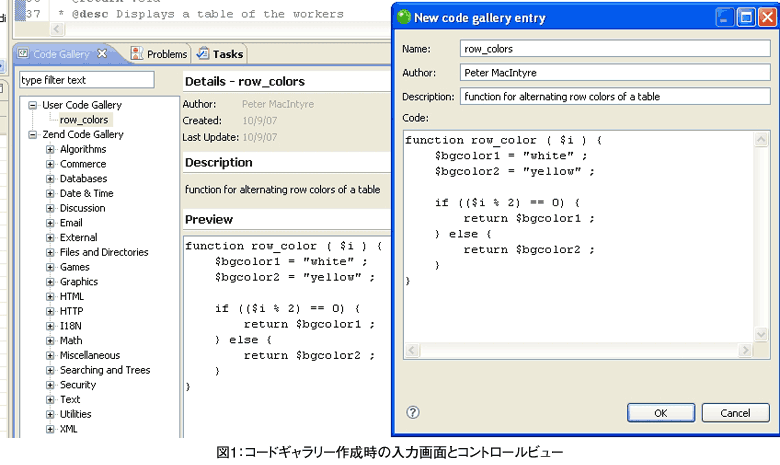Viewport: 780px width, 465px height.
Task: Expand the Miscellaneous category
Action: coord(50,356)
